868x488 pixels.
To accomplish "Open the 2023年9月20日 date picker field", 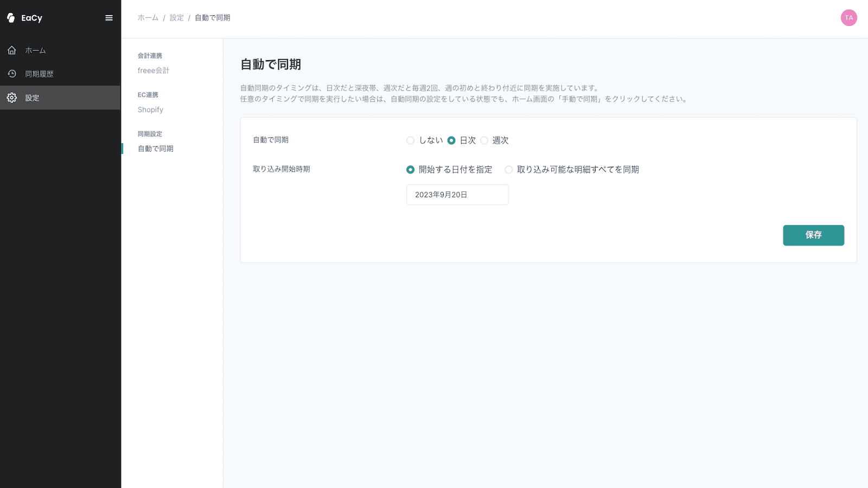I will 457,195.
